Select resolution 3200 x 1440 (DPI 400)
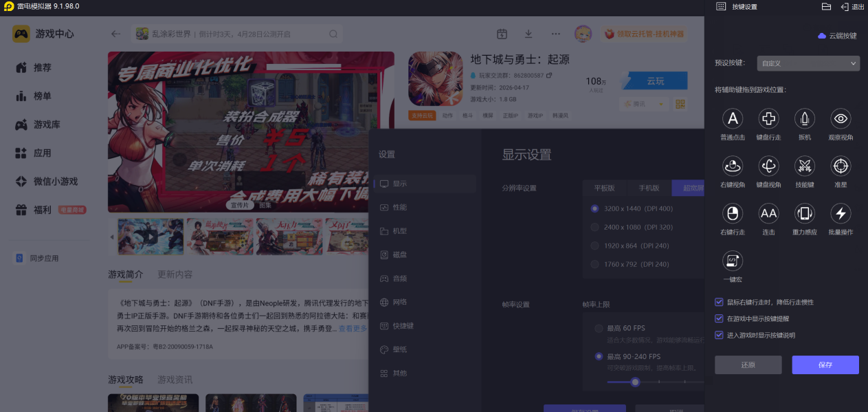 [594, 208]
